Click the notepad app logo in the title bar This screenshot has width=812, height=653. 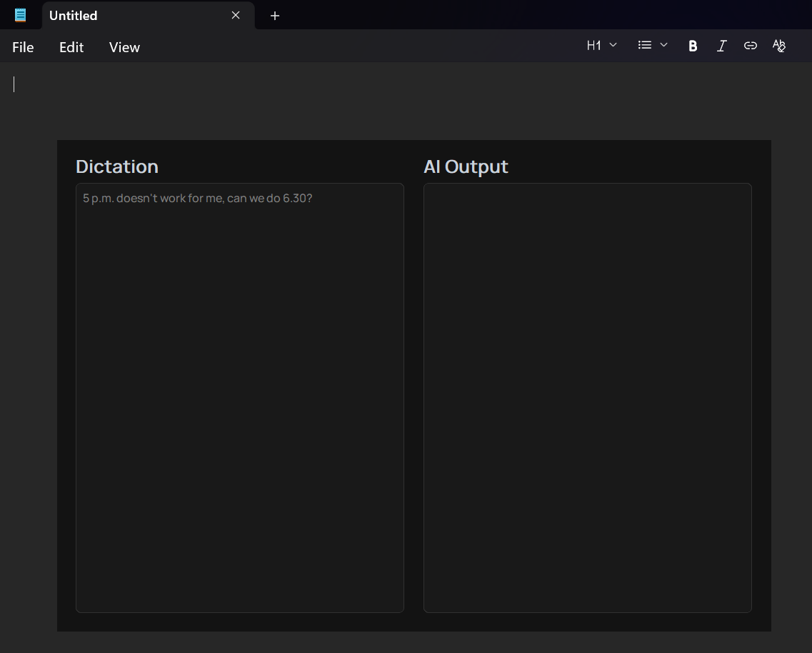tap(21, 14)
